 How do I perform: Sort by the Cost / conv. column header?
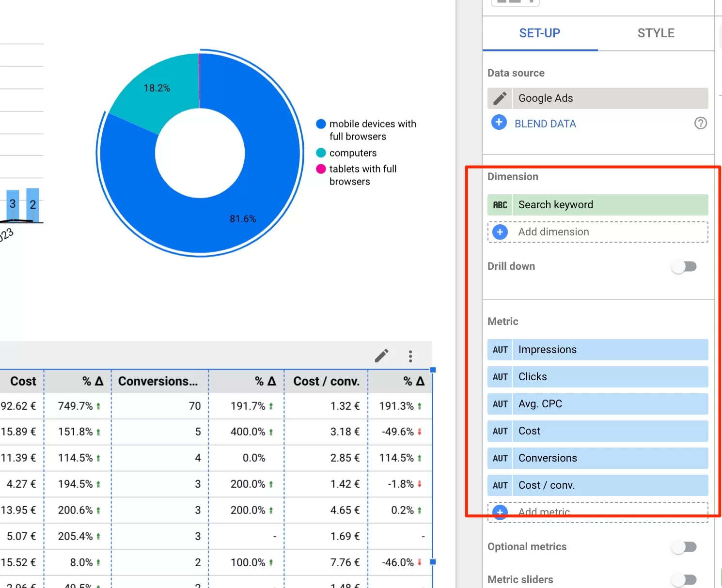pos(327,382)
